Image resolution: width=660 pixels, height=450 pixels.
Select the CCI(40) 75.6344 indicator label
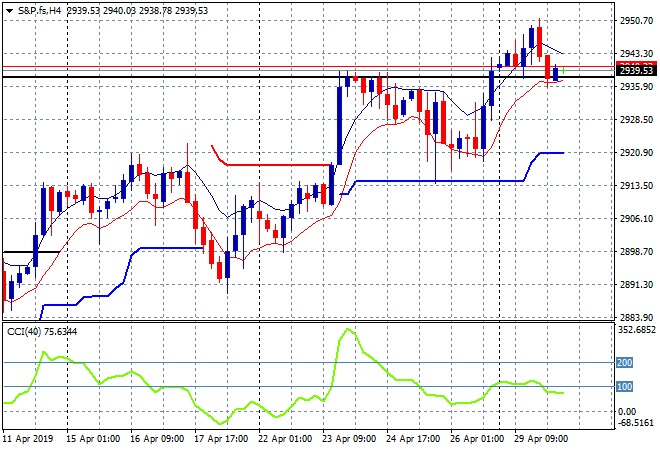click(x=42, y=332)
